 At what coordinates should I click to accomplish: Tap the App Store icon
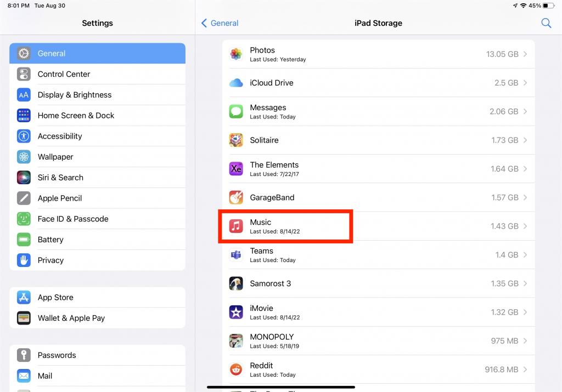24,298
